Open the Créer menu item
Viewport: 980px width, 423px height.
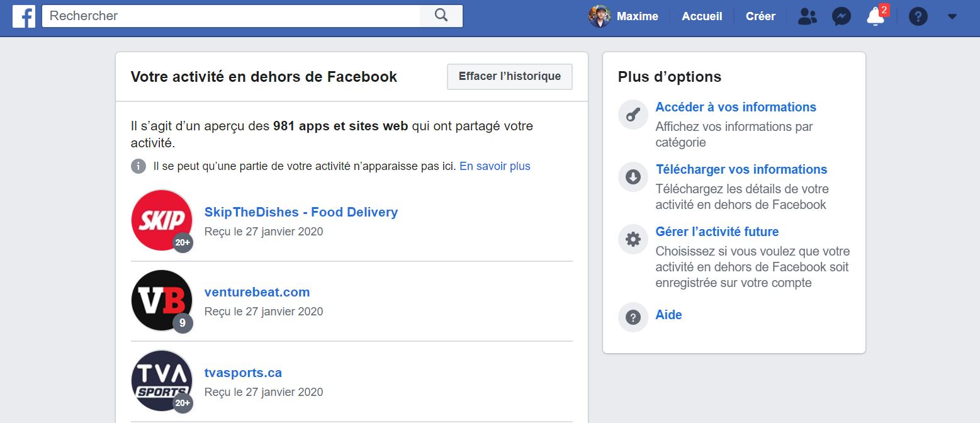pos(760,16)
